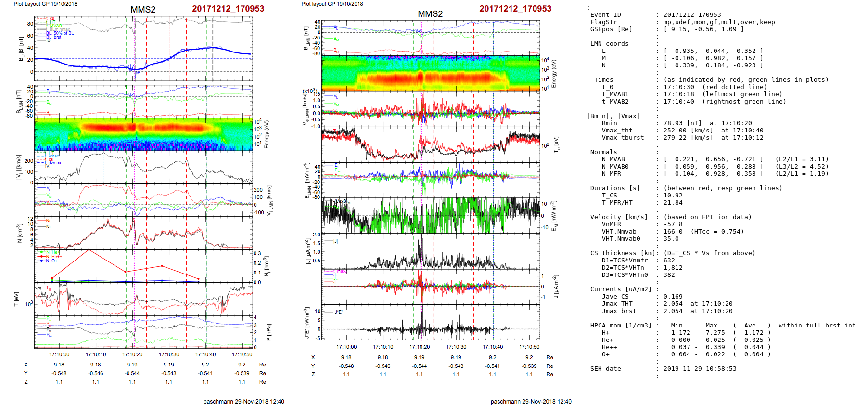
Task: Click the 17:10:50 time tick under right plot
Action: point(529,347)
